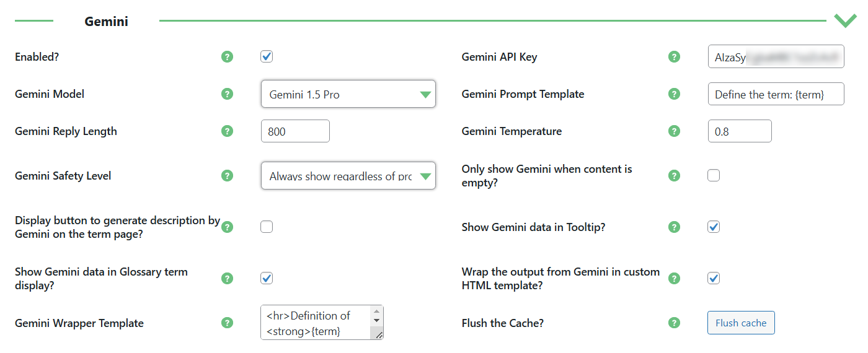Toggle Show Gemini data in Tooltip checkbox
The image size is (868, 353).
[x=714, y=227]
